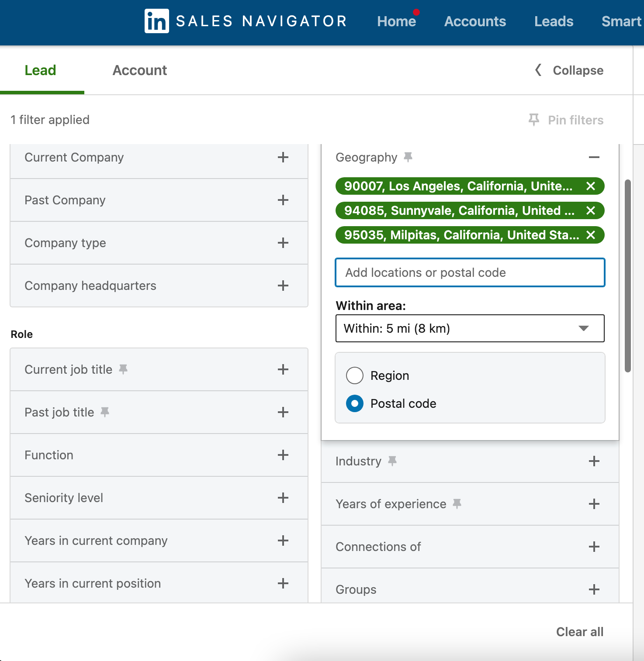Open the Leads menu item
This screenshot has width=644, height=661.
pyautogui.click(x=554, y=21)
